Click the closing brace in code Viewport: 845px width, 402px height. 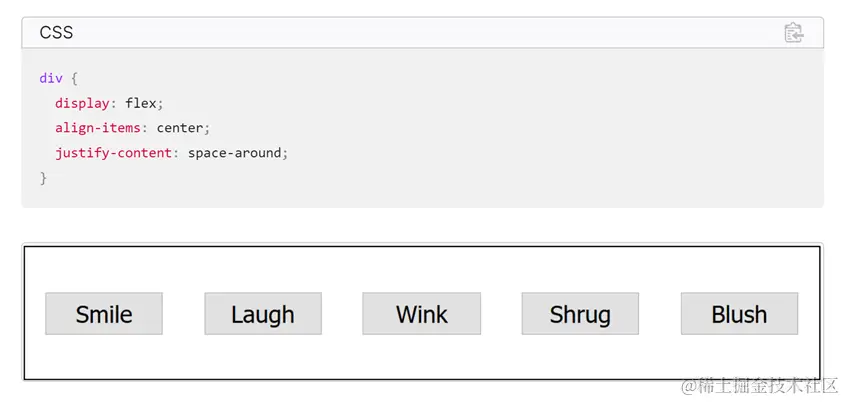coord(44,178)
